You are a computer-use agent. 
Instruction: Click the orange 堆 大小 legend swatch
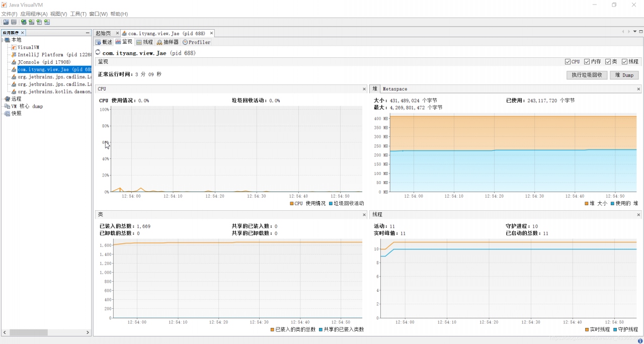(x=586, y=204)
